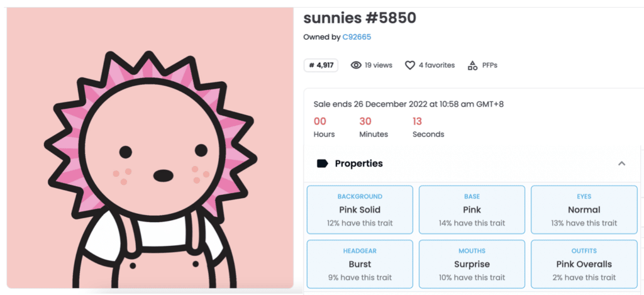
Task: Click the eye views icon
Action: point(356,65)
